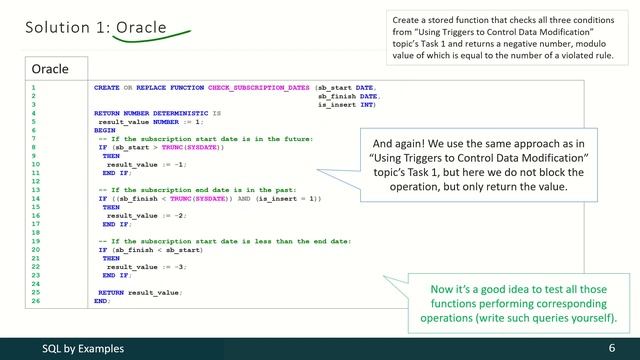The height and width of the screenshot is (360, 640).
Task: Click the THEN keyword on line 9
Action: point(111,156)
